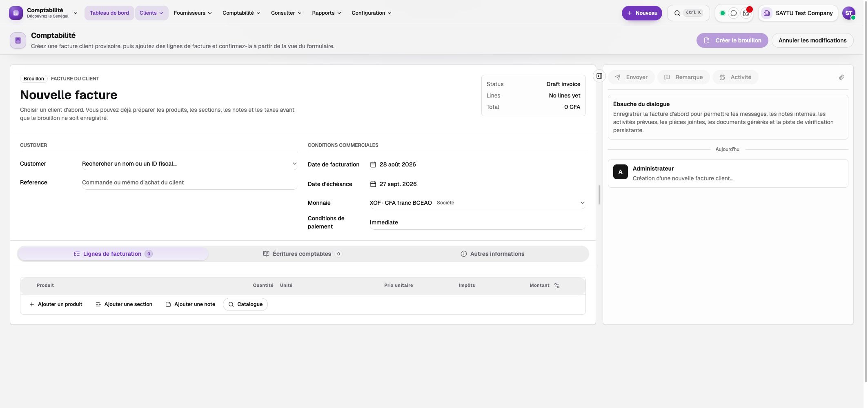Click the Administrateur author name
Screen dimensions: 868x408
pyautogui.click(x=653, y=169)
